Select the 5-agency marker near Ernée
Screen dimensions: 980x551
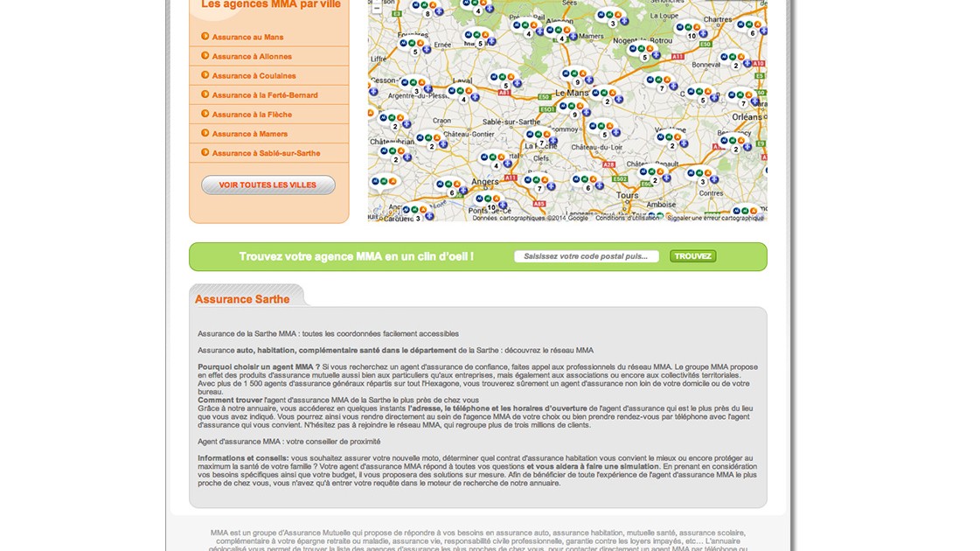pos(479,39)
